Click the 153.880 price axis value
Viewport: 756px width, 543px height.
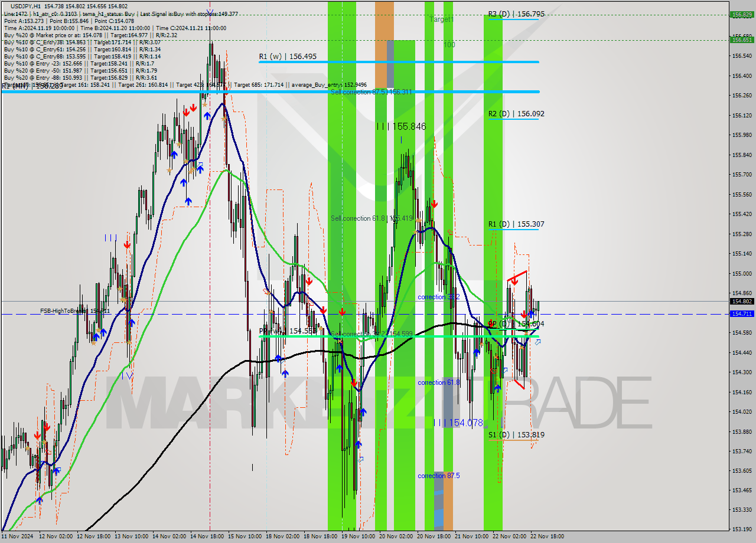tap(742, 431)
